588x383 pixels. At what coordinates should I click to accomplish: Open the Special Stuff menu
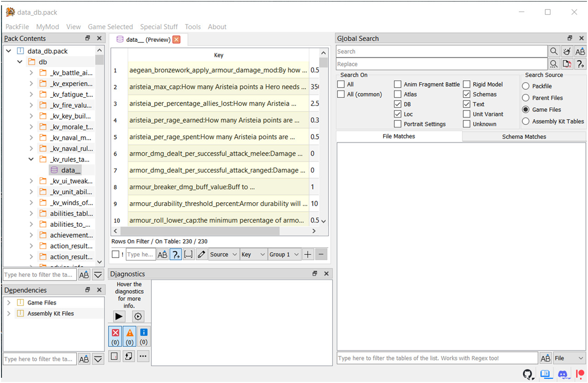coord(159,27)
